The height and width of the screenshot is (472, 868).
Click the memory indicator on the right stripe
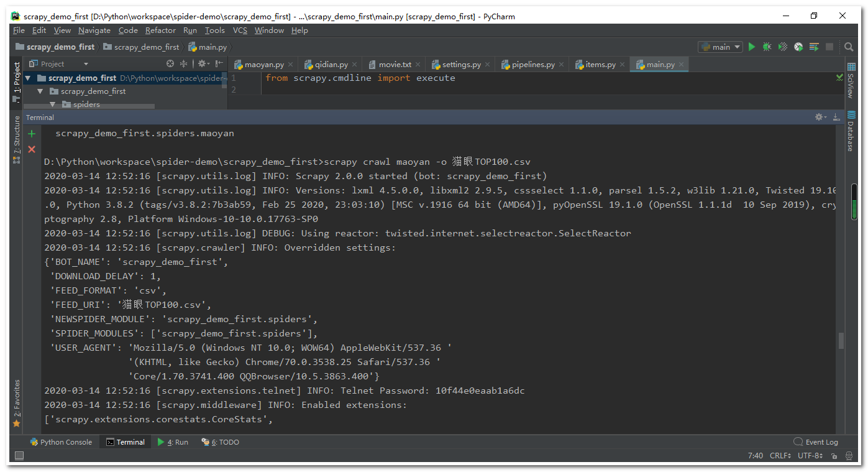pyautogui.click(x=854, y=201)
